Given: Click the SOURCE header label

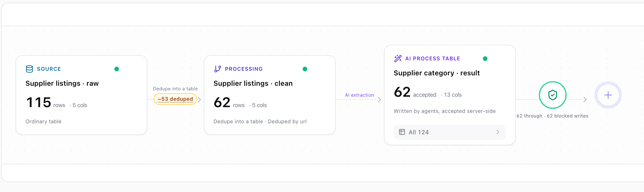Looking at the screenshot, I should 49,69.
